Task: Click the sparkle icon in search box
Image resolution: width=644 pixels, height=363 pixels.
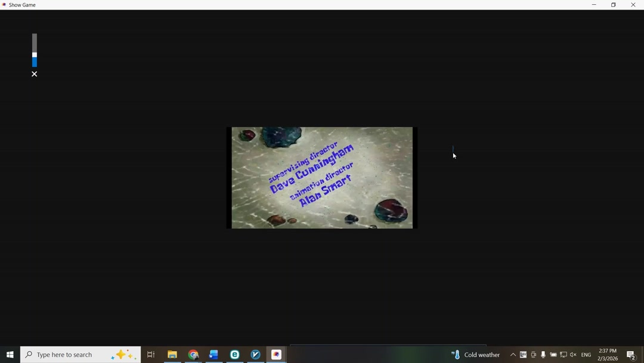Action: coord(123,355)
